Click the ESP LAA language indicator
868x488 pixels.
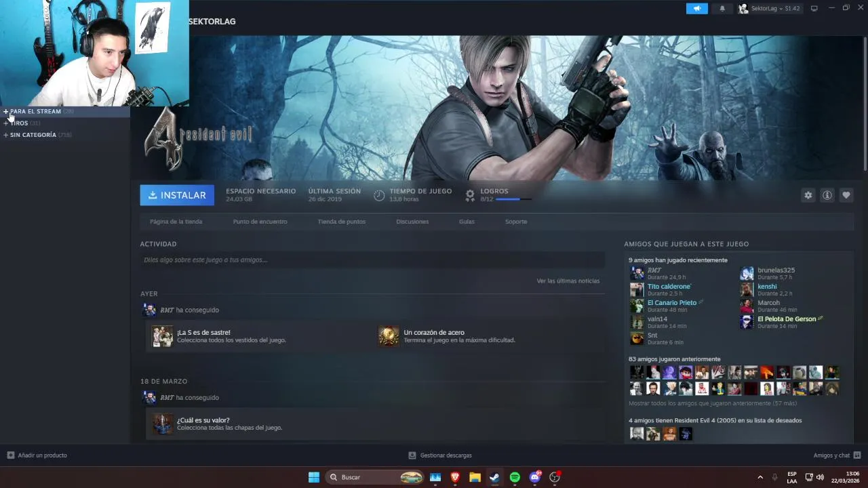pyautogui.click(x=792, y=477)
